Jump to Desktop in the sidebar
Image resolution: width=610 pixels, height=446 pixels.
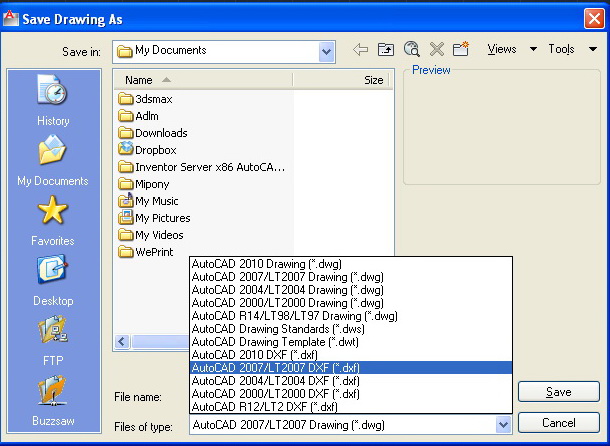[53, 281]
